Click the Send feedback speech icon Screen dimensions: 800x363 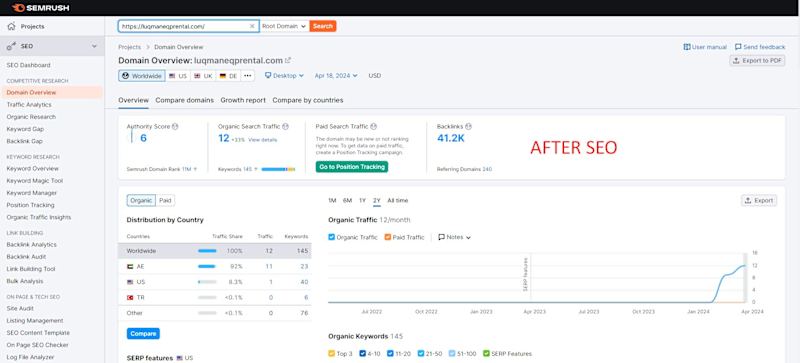point(738,47)
